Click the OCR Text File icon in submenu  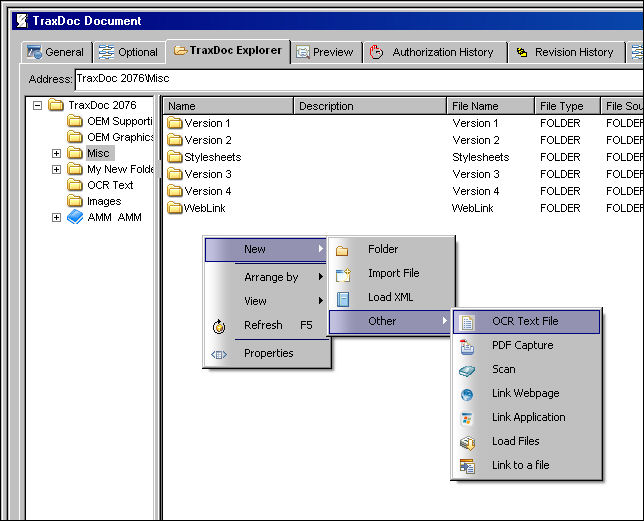[467, 322]
